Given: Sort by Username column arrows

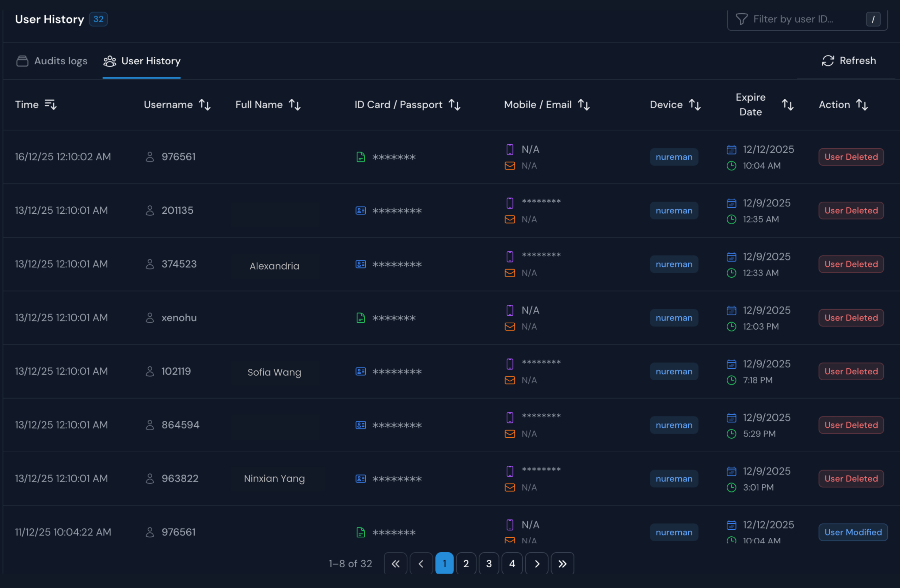Looking at the screenshot, I should point(205,105).
